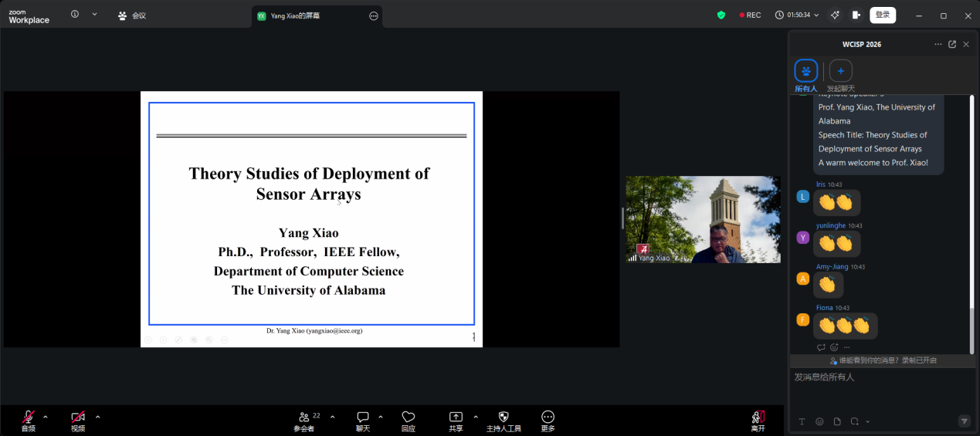This screenshot has height=436, width=980.
Task: Click the 登录 sign-in button
Action: coord(883,15)
